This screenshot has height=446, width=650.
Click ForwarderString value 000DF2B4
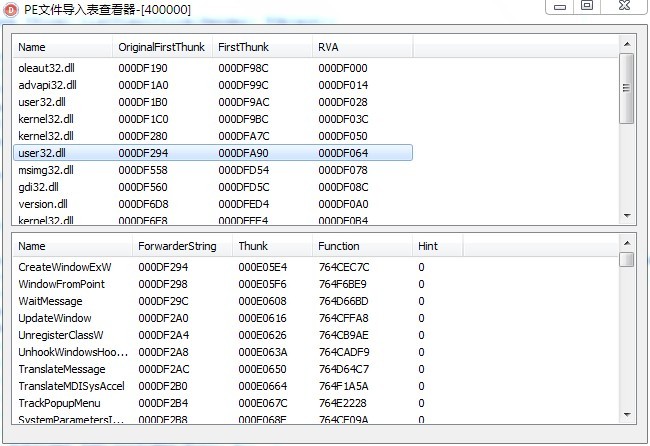pyautogui.click(x=163, y=403)
